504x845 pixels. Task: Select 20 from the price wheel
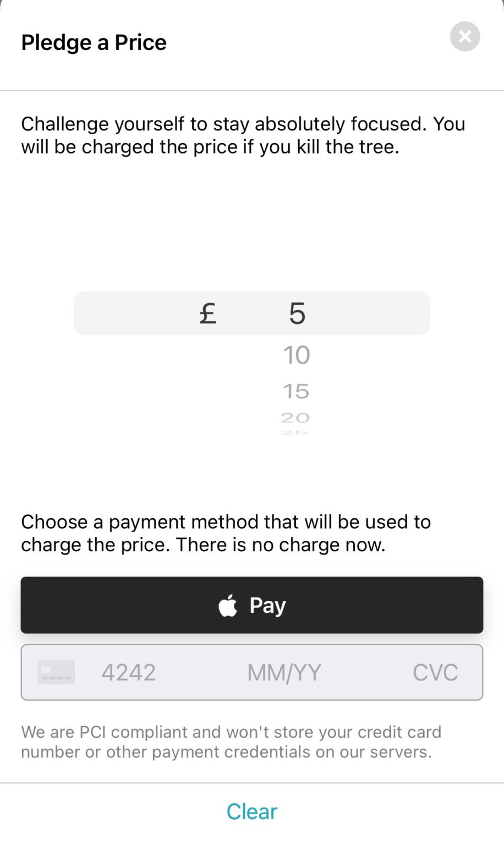pyautogui.click(x=295, y=418)
